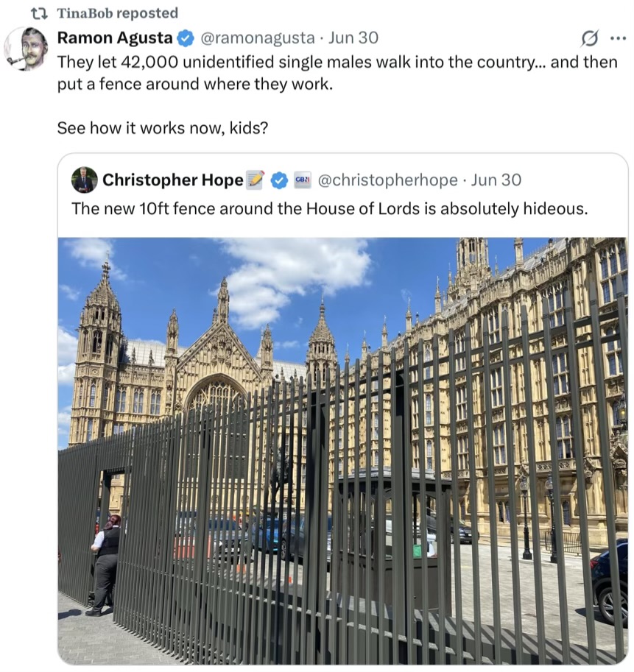Open Christopher Hope's avatar in quoted post

85,180
